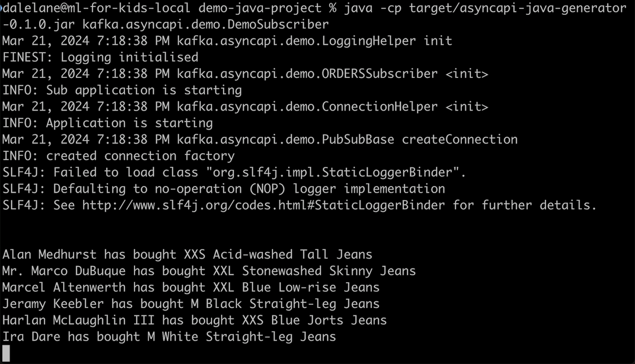635x364 pixels.
Task: Click the "Harlan McLaughlin III" order line
Action: pos(194,320)
